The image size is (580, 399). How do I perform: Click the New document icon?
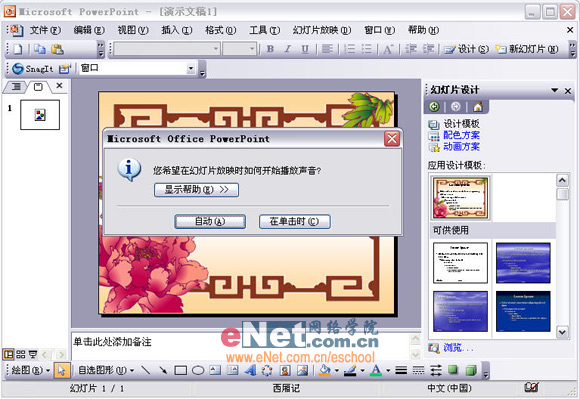(18, 49)
